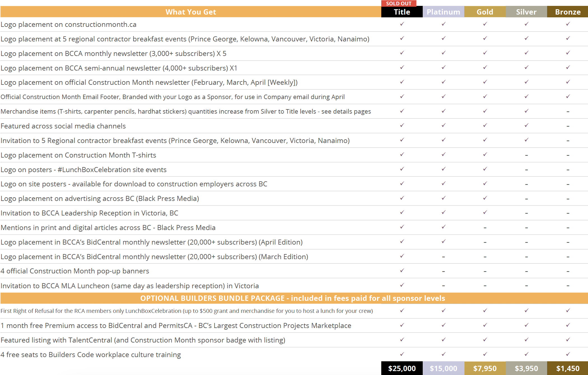Click Platinum dash for BidCentral March Edition
The width and height of the screenshot is (588, 375).
[443, 257]
